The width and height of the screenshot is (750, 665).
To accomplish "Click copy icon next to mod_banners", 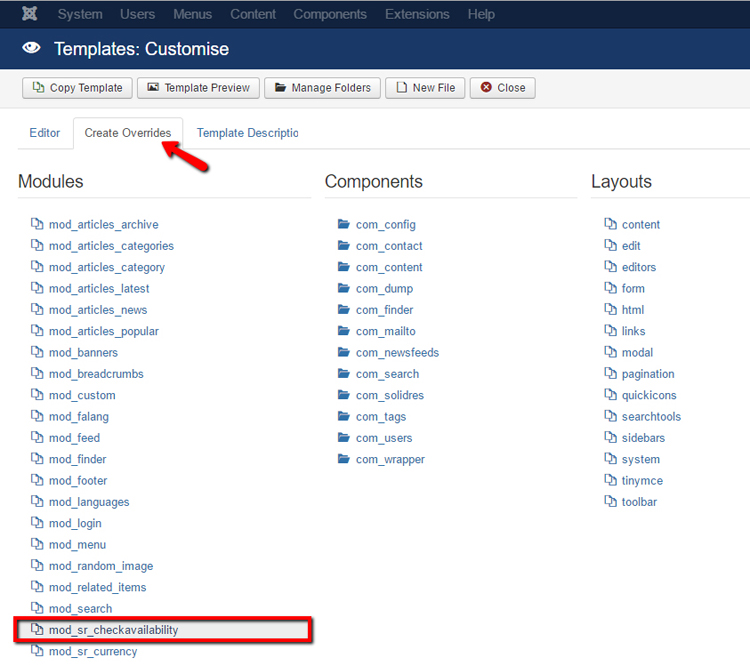I will (x=37, y=352).
